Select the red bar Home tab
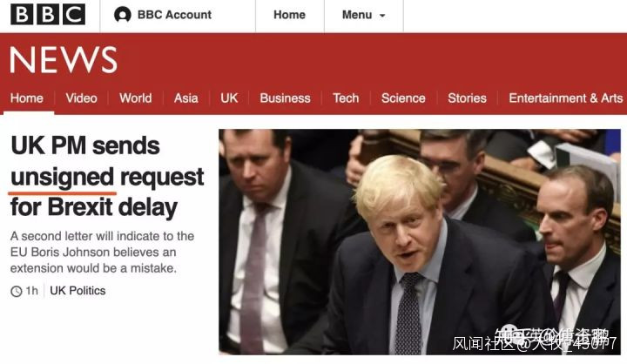The image size is (627, 364). (27, 98)
